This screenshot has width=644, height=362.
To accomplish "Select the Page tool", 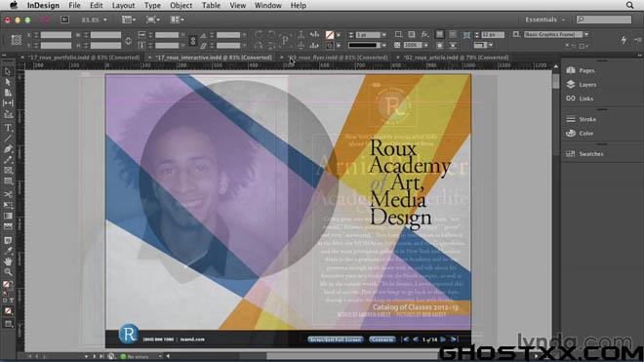I will pos(8,93).
